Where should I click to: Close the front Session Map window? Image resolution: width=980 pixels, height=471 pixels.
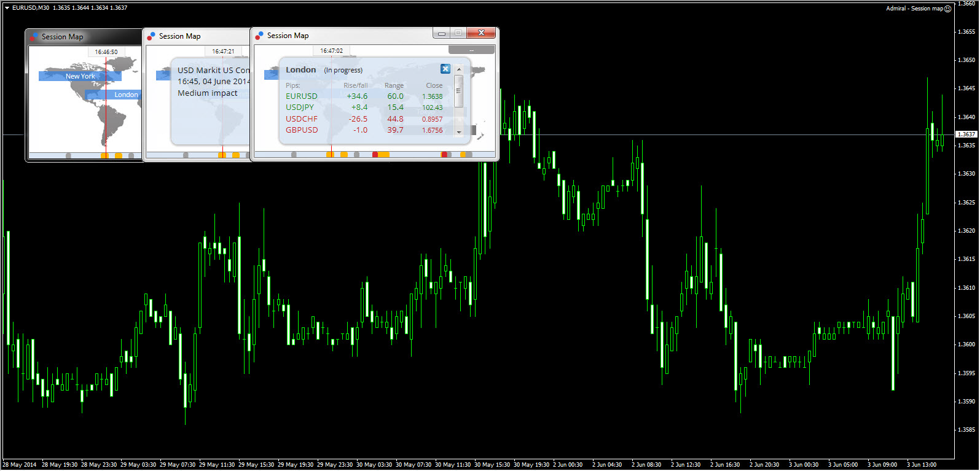coord(481,33)
